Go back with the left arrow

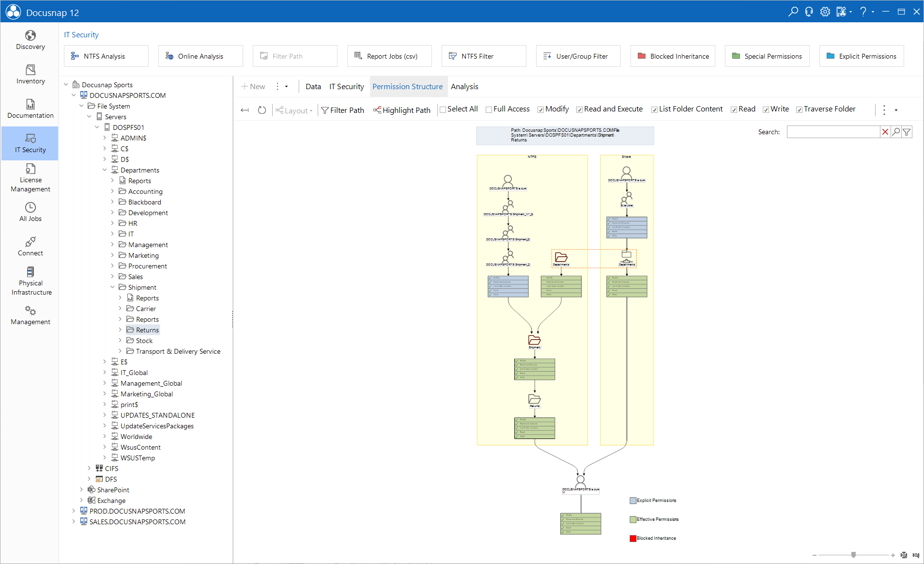(245, 110)
